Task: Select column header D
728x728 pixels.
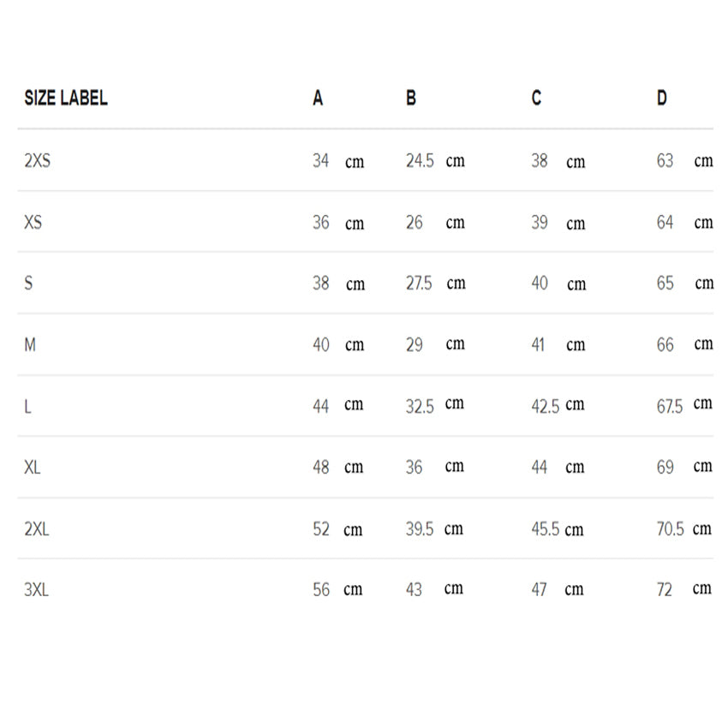Action: coord(661,98)
